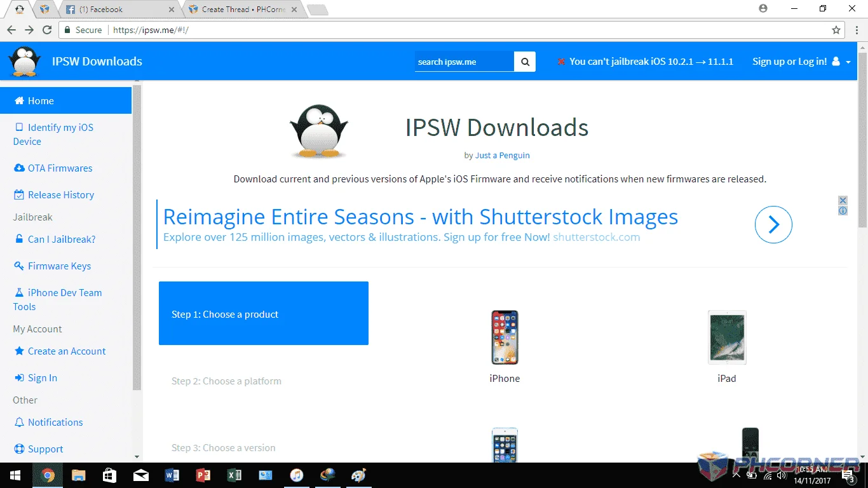This screenshot has width=868, height=488.
Task: Click the search magnifier button
Action: tap(525, 62)
